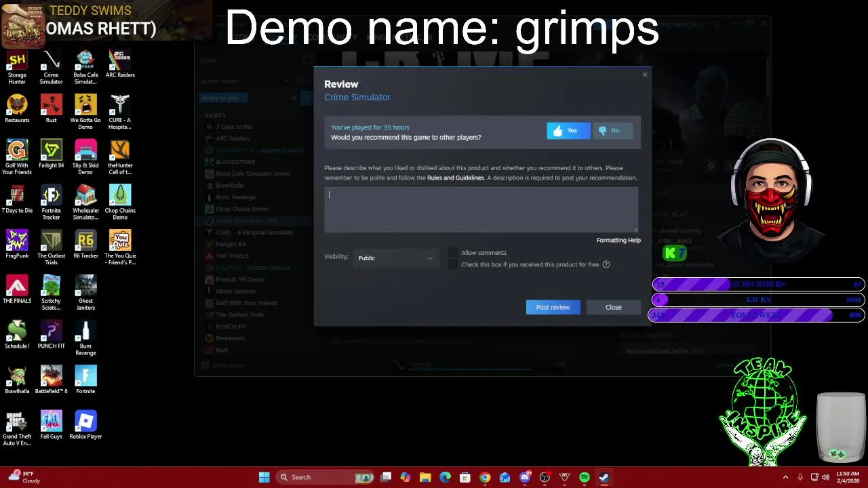Viewport: 868px width, 488px height.
Task: Open Golf With Your Friends shortcut
Action: [17, 158]
